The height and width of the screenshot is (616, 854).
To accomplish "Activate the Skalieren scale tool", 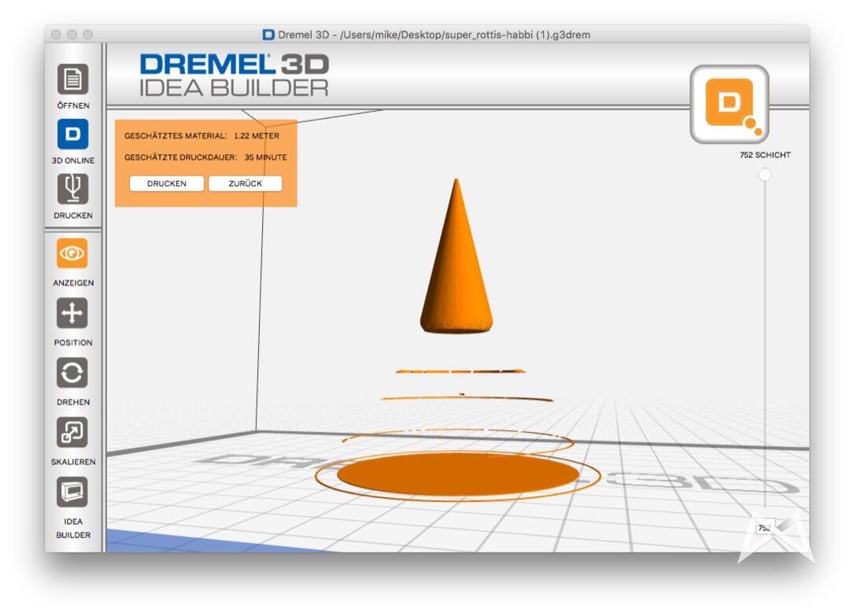I will tap(72, 433).
